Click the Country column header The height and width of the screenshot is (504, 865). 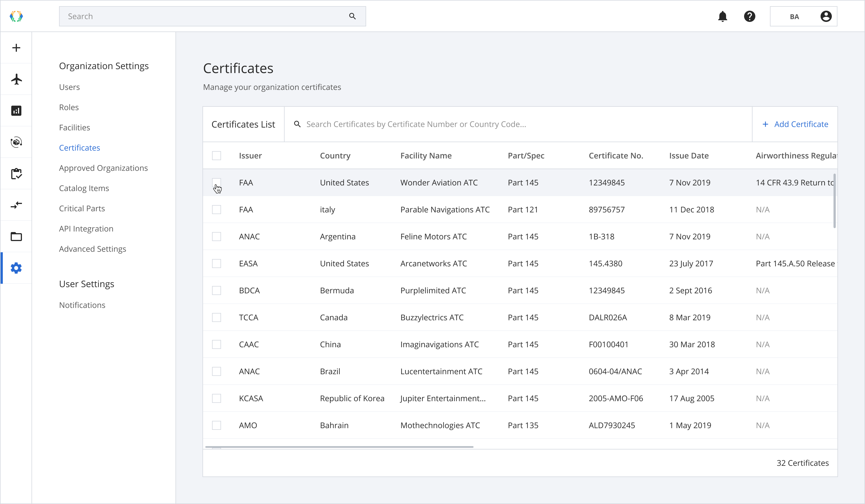[x=335, y=156]
